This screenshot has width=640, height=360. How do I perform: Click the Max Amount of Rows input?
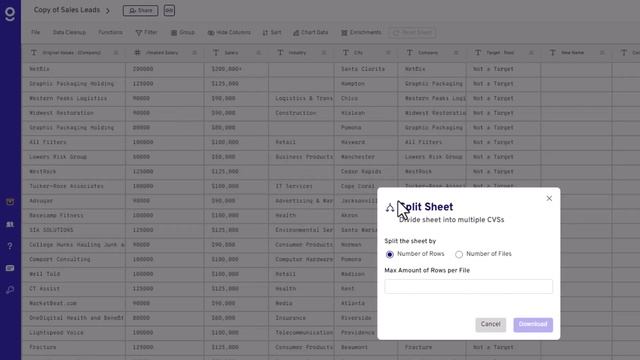469,287
